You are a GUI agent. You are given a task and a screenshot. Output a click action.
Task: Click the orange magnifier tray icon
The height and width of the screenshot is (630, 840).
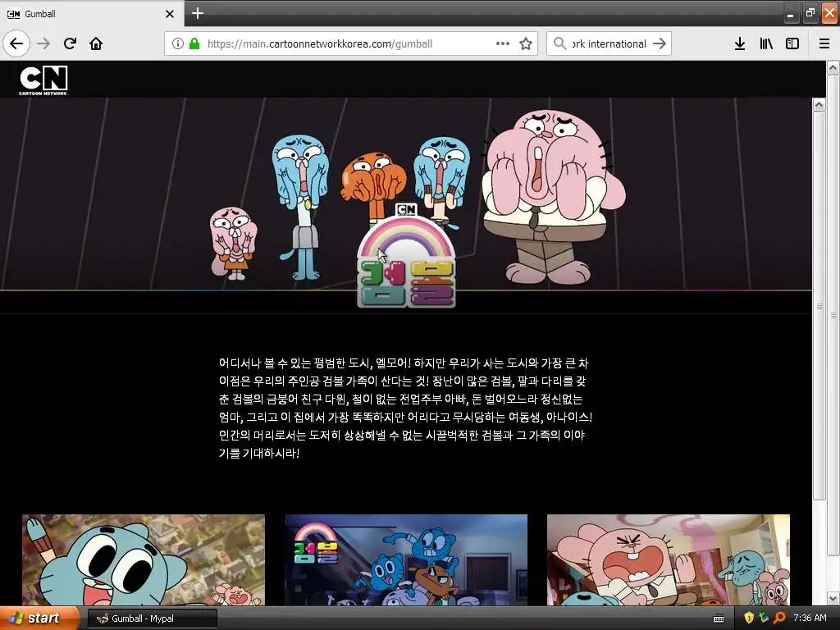tap(779, 618)
